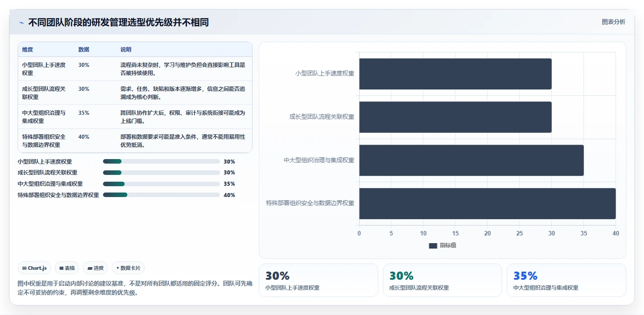Click the 成长型团队流程关联权重 progress bar

click(161, 173)
